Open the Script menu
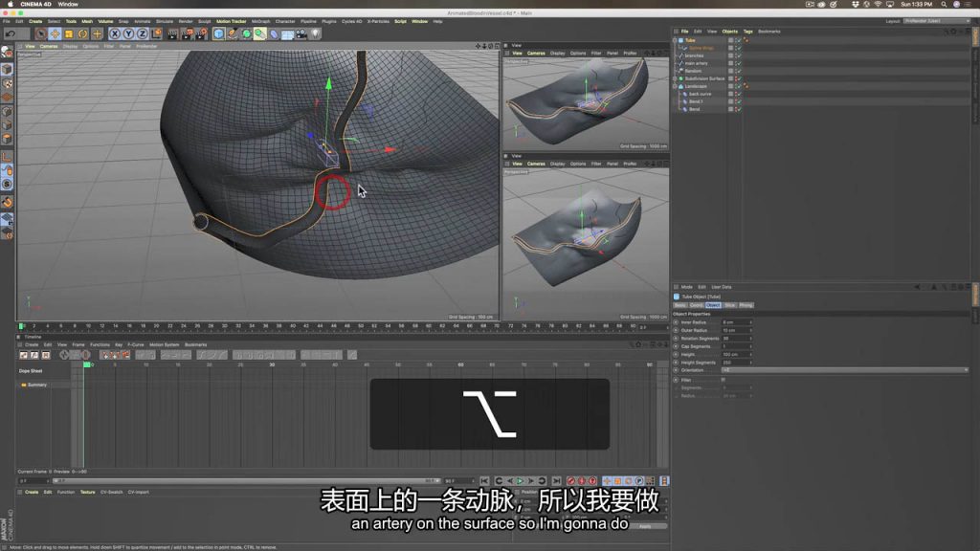This screenshot has height=551, width=980. point(400,21)
